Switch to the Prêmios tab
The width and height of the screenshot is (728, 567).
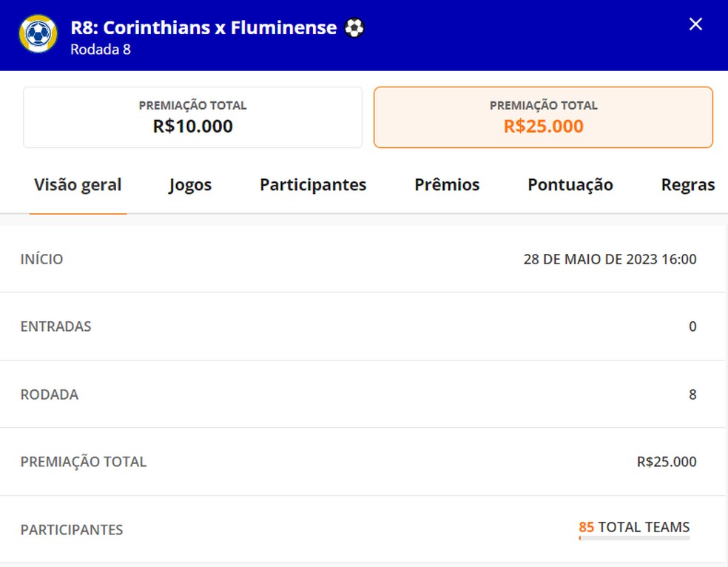[446, 185]
